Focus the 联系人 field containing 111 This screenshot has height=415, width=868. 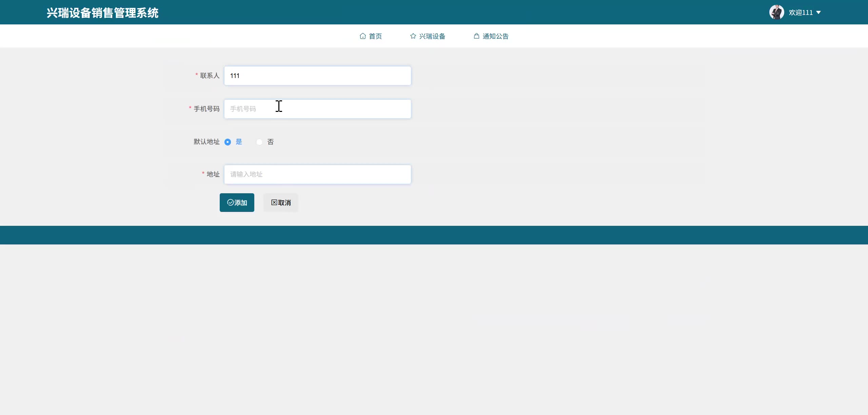pos(317,76)
